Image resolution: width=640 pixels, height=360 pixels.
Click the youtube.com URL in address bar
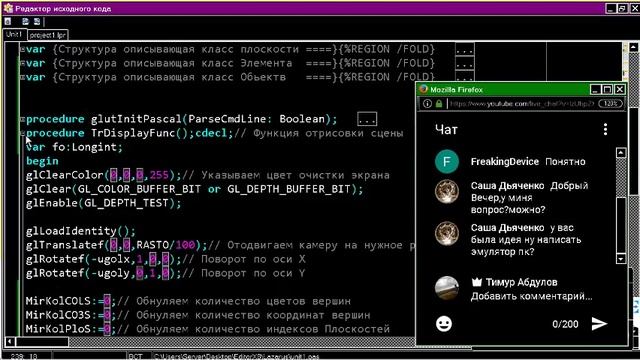[x=521, y=104]
